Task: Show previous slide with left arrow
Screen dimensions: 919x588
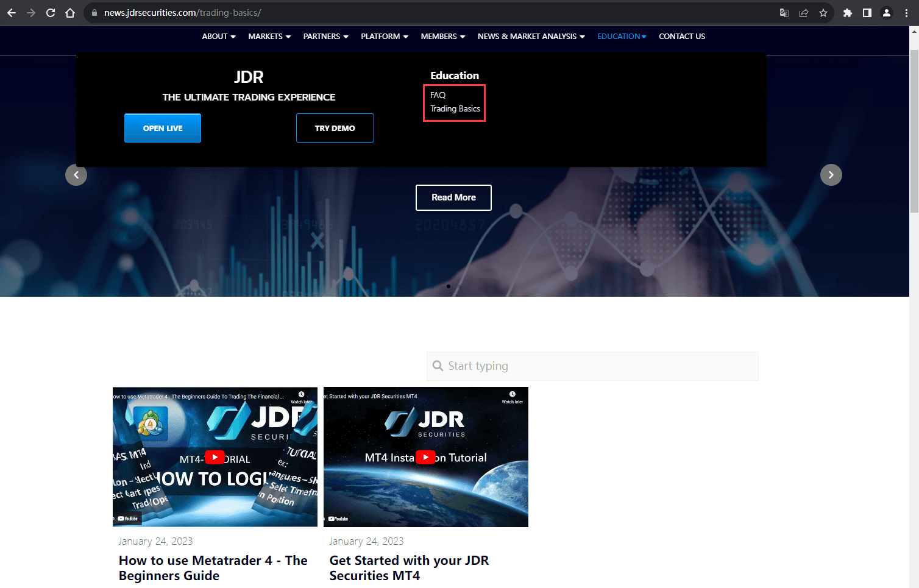Action: (x=76, y=175)
